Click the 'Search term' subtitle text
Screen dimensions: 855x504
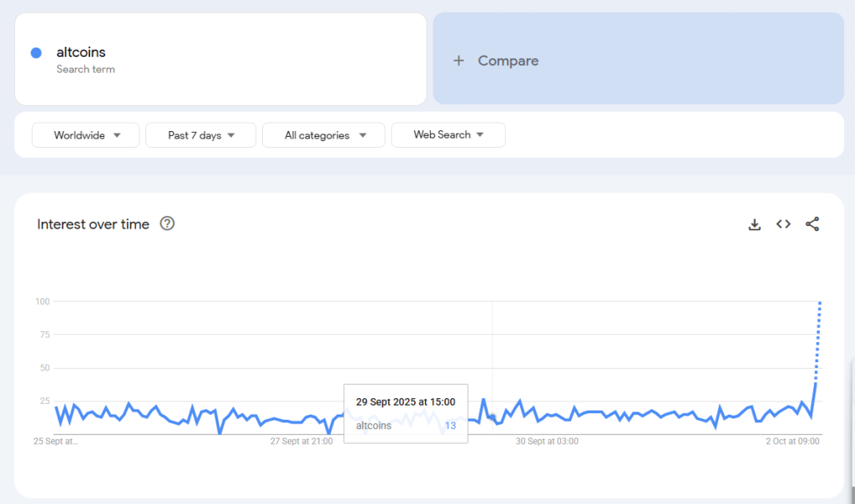(86, 69)
